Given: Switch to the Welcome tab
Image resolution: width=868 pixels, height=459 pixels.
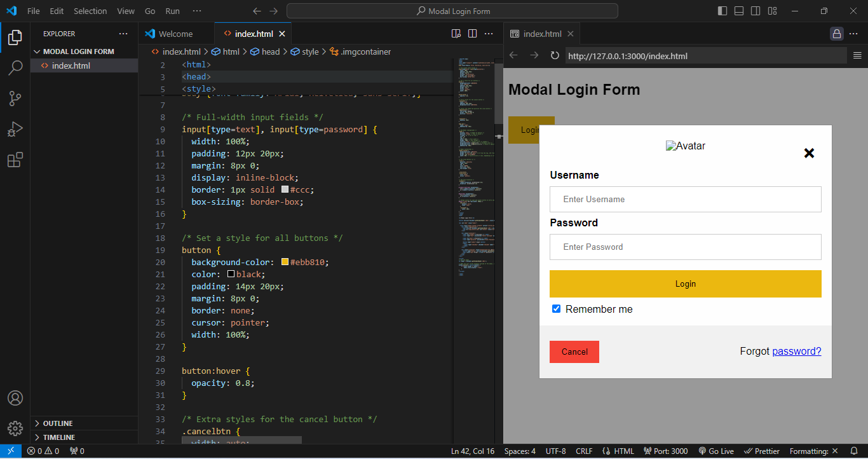Looking at the screenshot, I should 176,34.
